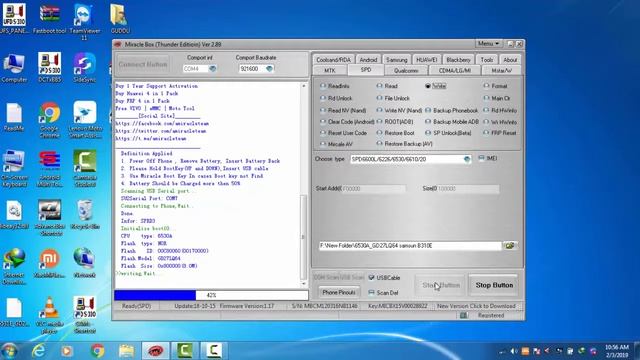Open the CDMA/LG/MI tab
The height and width of the screenshot is (360, 640).
point(454,71)
